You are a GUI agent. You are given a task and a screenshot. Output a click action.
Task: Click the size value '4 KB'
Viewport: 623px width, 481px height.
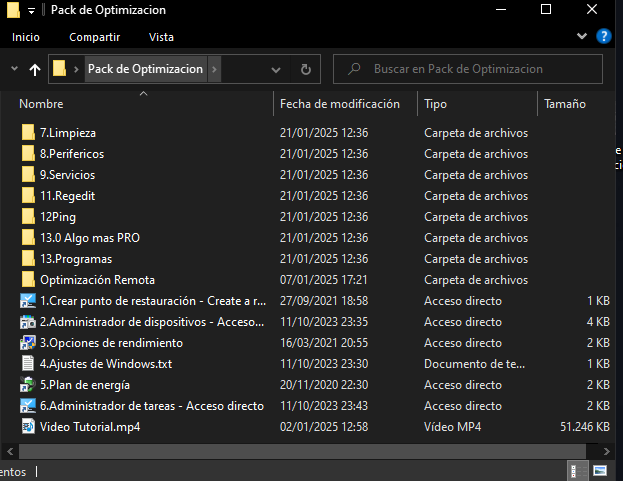tap(598, 322)
